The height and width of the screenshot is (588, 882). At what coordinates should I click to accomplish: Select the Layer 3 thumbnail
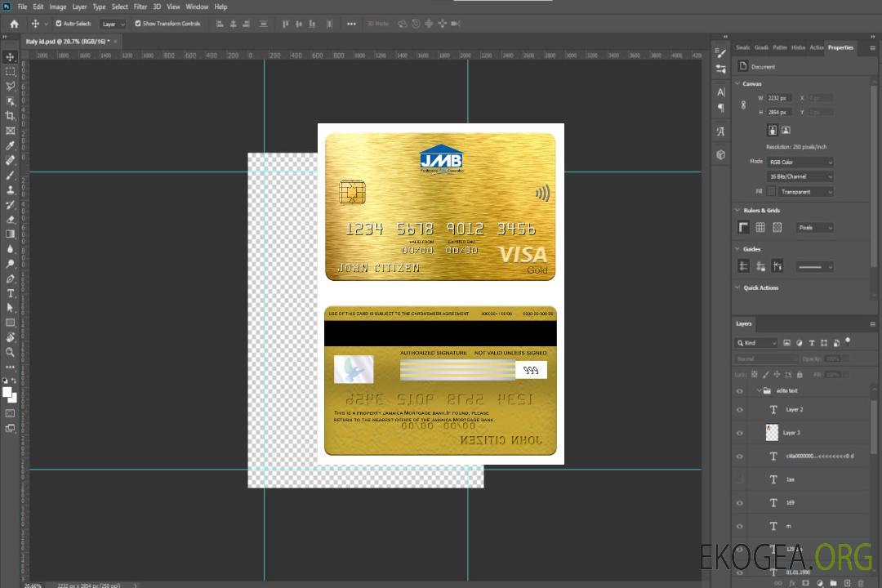(x=773, y=433)
